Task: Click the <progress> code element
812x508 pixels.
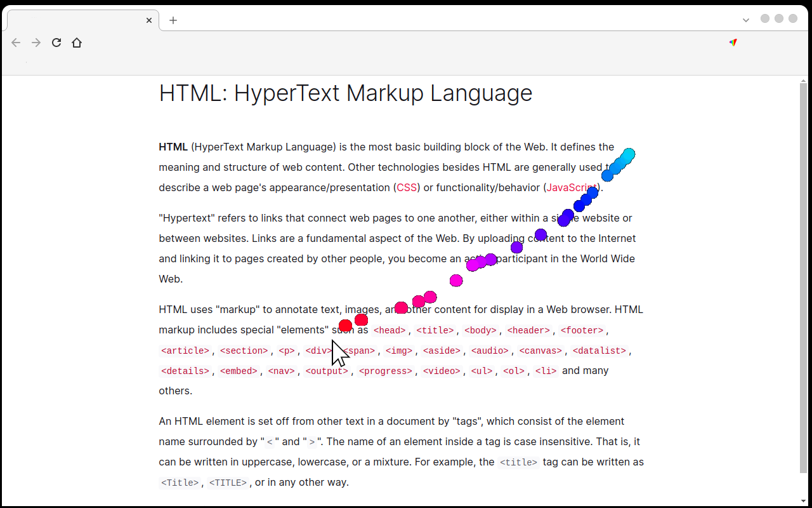Action: coord(386,371)
